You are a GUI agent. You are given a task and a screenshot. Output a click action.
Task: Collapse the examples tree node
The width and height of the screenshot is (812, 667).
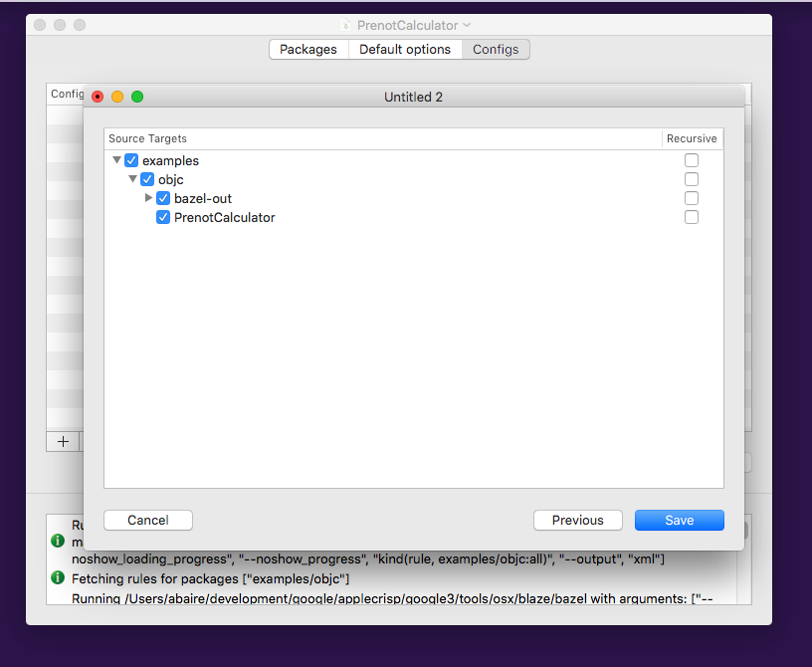(x=117, y=160)
